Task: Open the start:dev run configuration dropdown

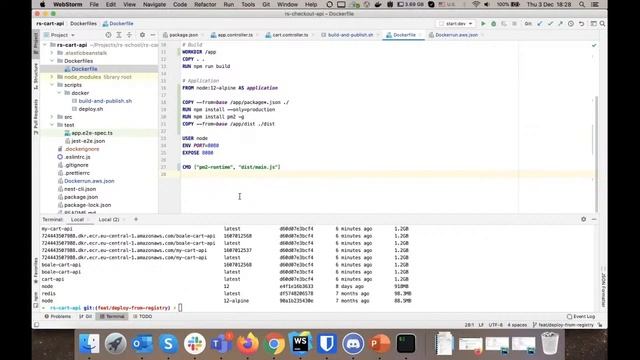Action: (456, 24)
